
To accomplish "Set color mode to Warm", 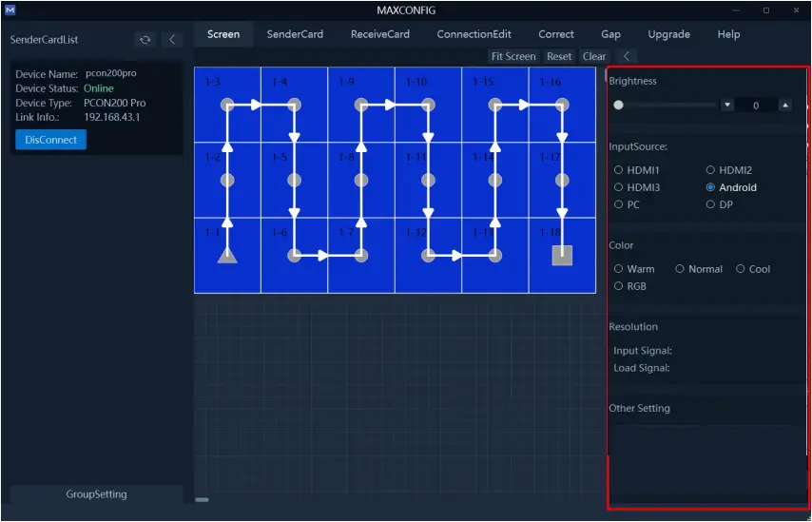I will (619, 269).
